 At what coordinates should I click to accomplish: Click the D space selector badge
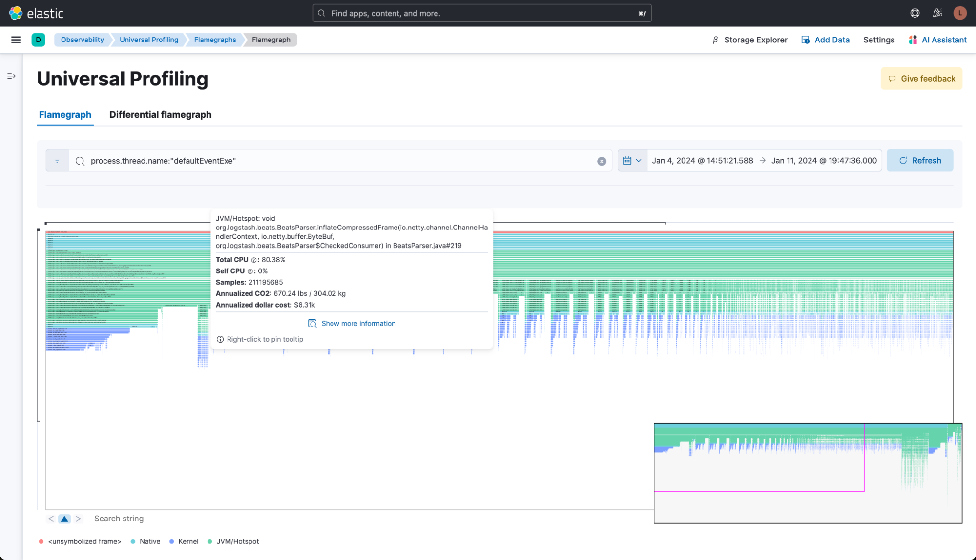click(38, 40)
